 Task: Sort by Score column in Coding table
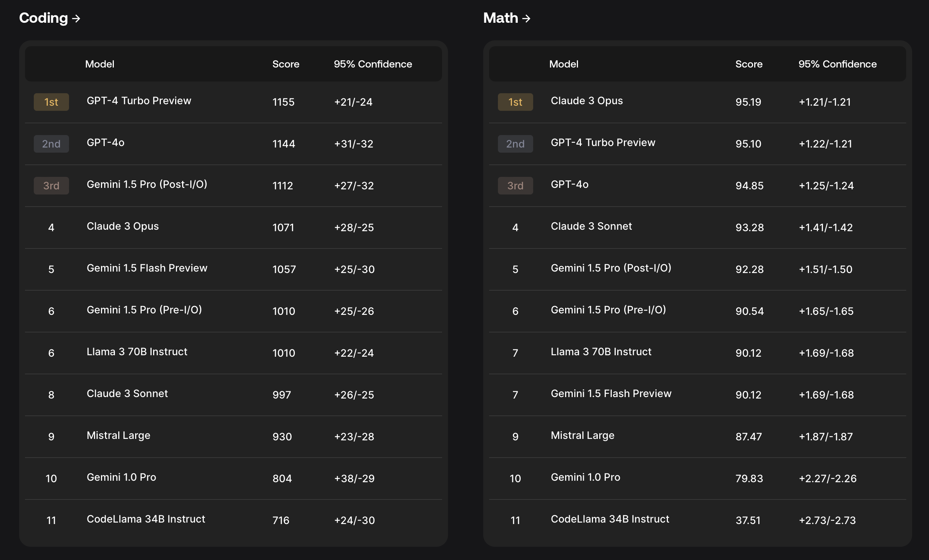coord(286,64)
